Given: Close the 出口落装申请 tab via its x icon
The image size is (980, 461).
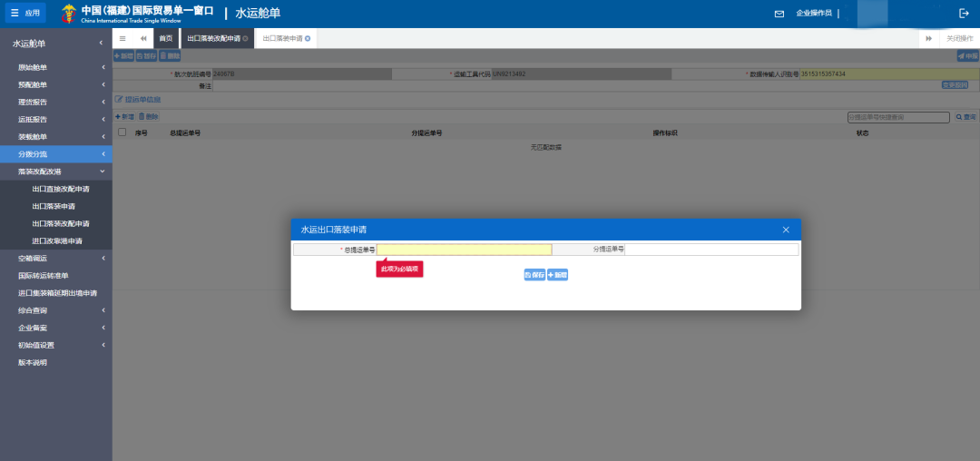Looking at the screenshot, I should (x=308, y=39).
